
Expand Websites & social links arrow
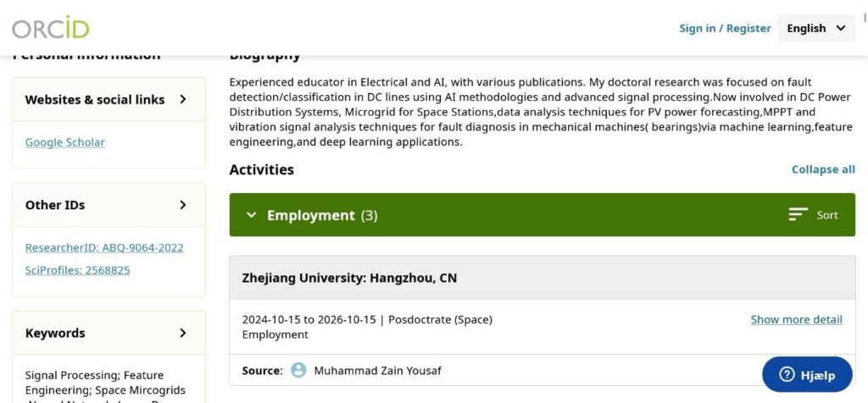[x=183, y=99]
